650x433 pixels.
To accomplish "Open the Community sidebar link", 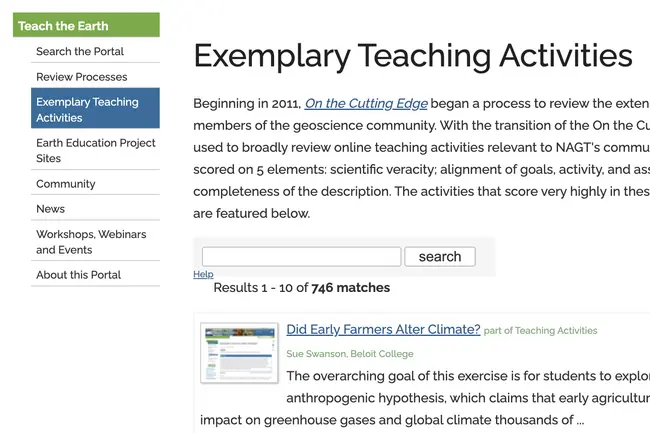I will click(x=66, y=184).
